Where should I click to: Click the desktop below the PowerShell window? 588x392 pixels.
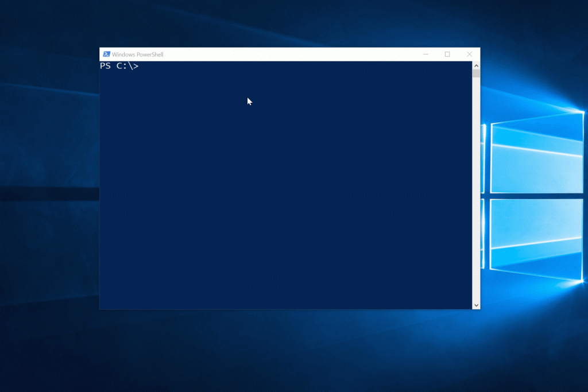[287, 350]
